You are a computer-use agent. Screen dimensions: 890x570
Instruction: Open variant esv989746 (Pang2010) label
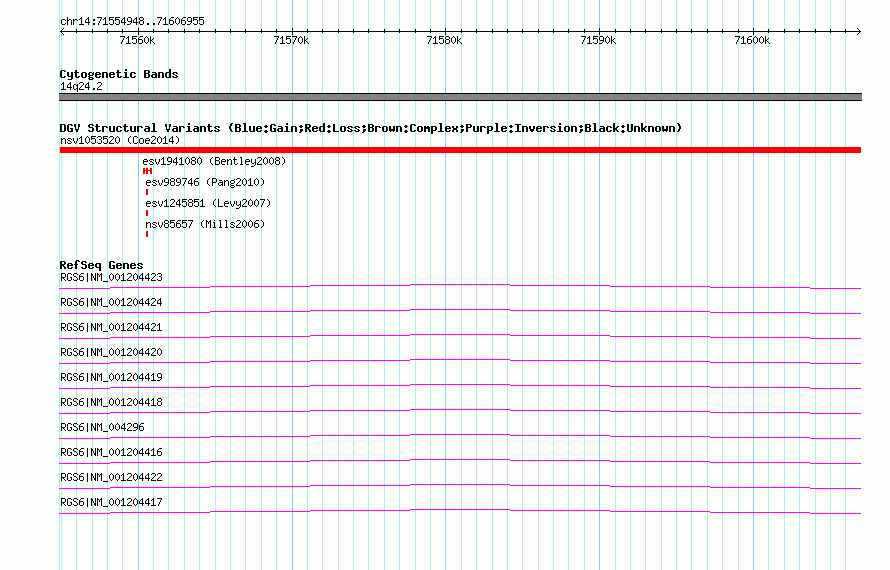(205, 182)
